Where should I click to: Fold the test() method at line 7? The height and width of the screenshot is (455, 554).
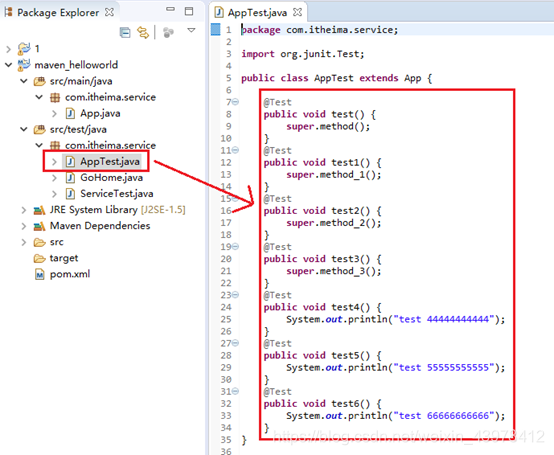tap(235, 102)
